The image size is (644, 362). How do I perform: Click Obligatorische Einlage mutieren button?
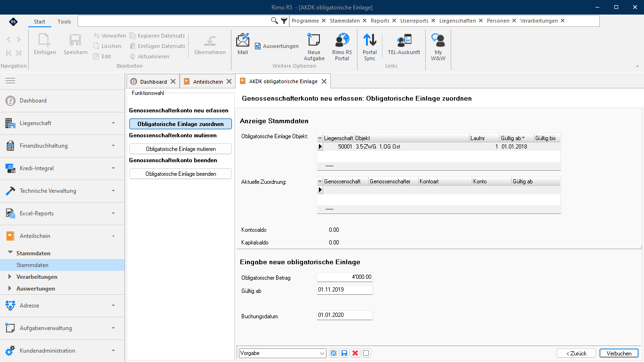point(181,149)
